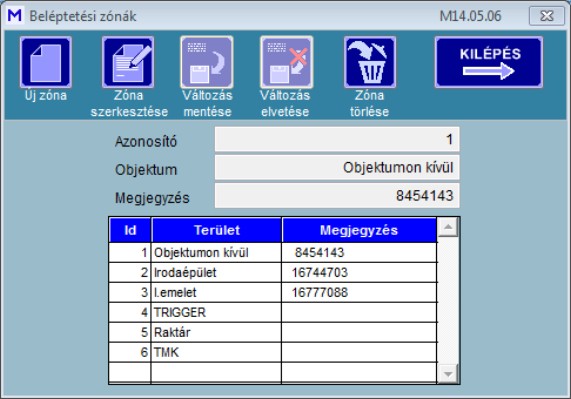Click the Zóna törlése trash icon
The width and height of the screenshot is (571, 399).
pyautogui.click(x=370, y=62)
